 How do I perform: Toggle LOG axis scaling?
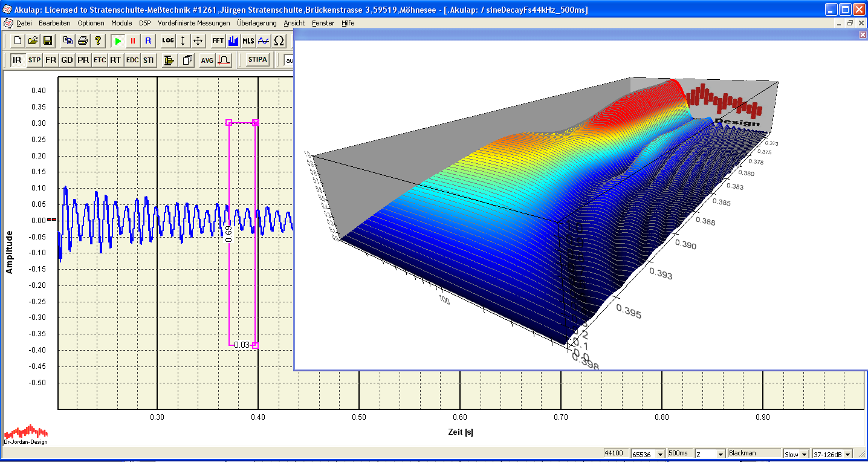pyautogui.click(x=167, y=41)
